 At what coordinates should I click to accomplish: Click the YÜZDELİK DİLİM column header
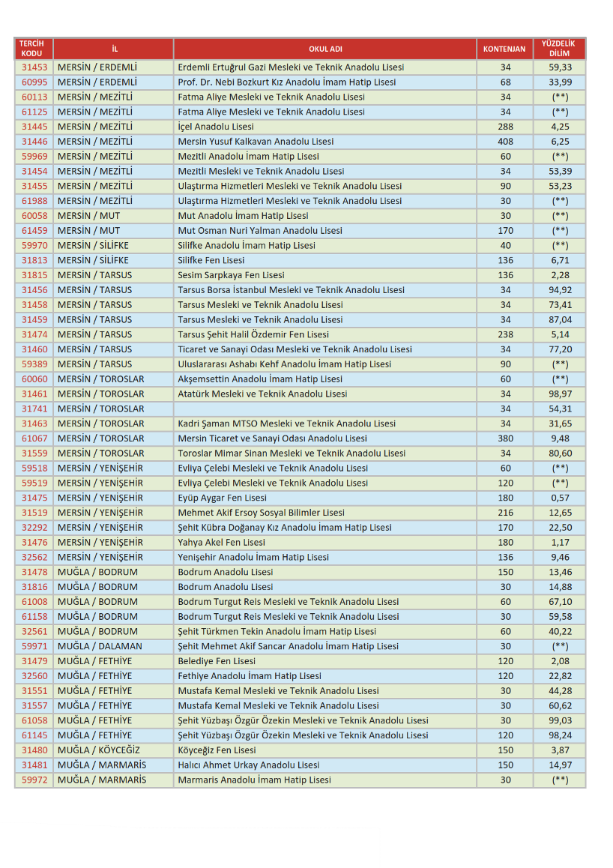(559, 49)
